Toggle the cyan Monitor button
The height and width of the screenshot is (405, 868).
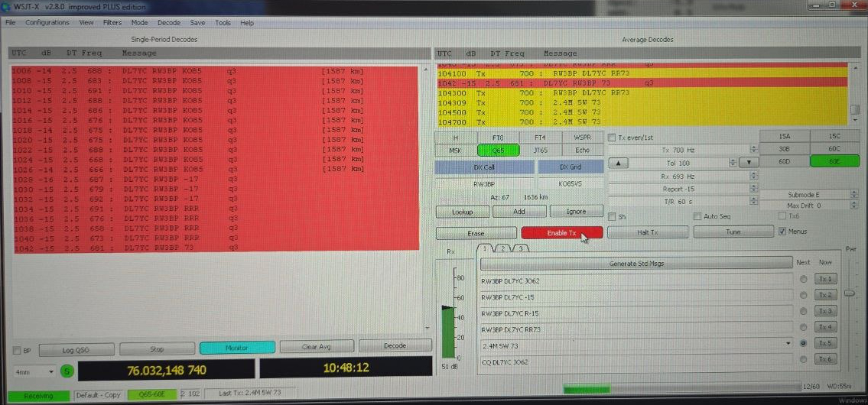pyautogui.click(x=237, y=348)
